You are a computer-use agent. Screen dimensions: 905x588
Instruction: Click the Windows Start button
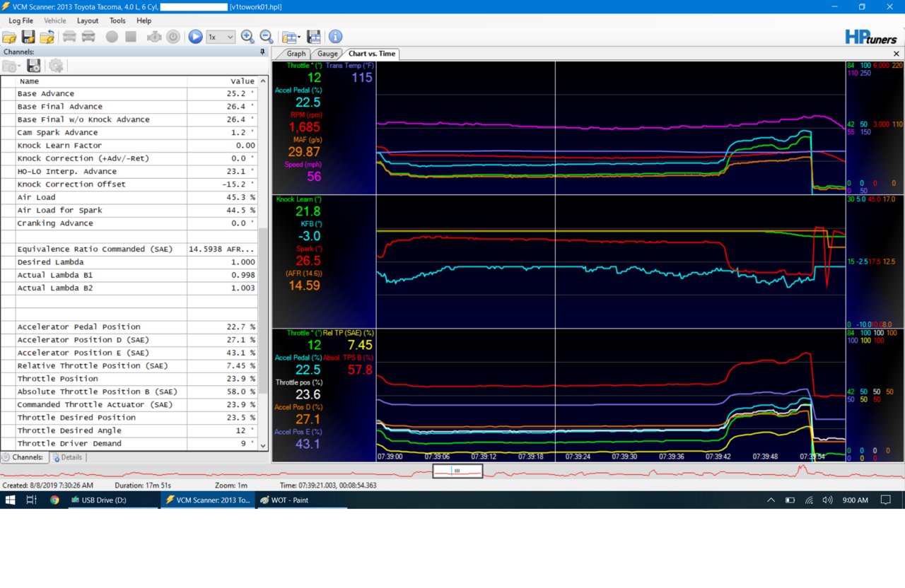click(11, 500)
